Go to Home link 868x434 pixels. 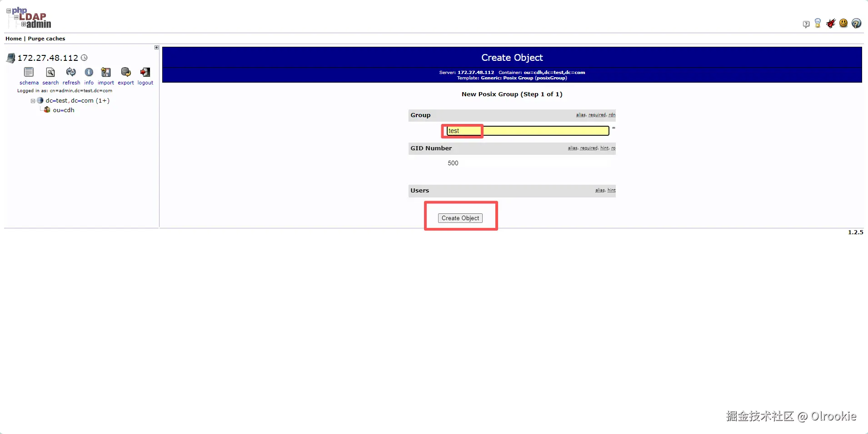coord(14,39)
